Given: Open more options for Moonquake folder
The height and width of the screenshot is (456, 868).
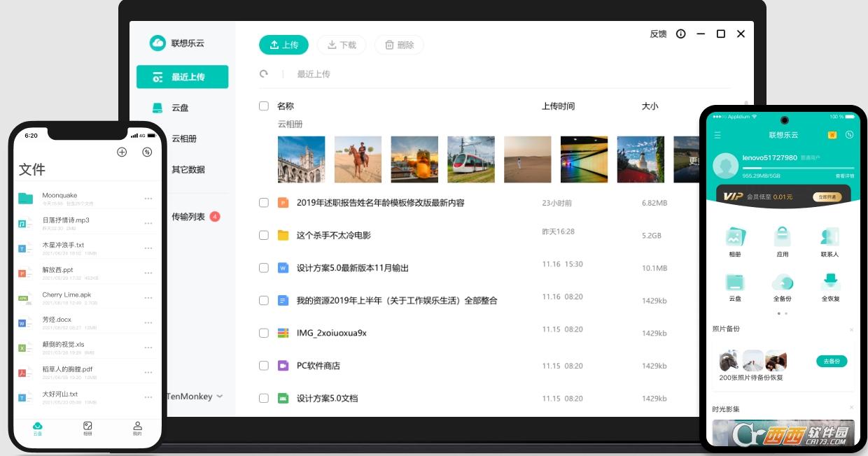Looking at the screenshot, I should coord(148,199).
